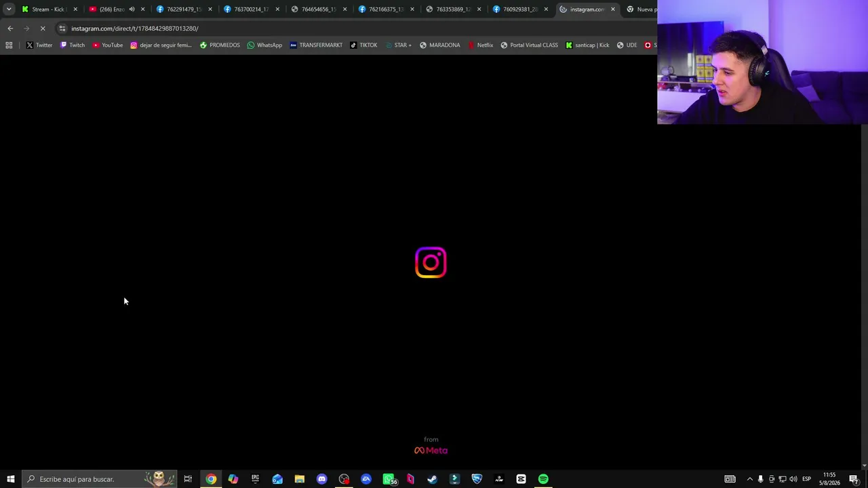868x488 pixels.
Task: Open the volume control in system tray
Action: point(793,479)
